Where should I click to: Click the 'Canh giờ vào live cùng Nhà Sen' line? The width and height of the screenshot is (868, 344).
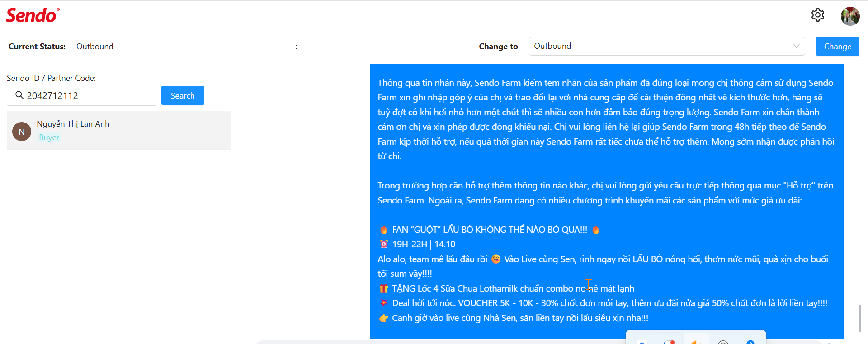[x=514, y=318]
